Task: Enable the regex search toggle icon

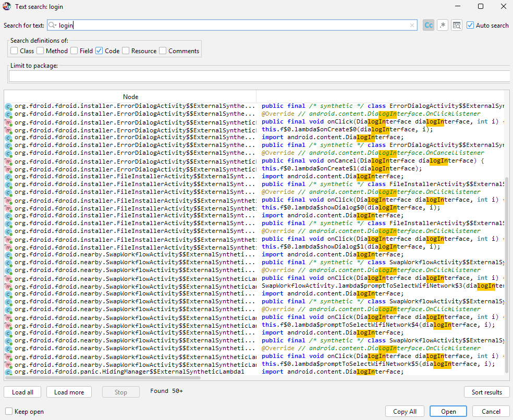Action: point(443,25)
